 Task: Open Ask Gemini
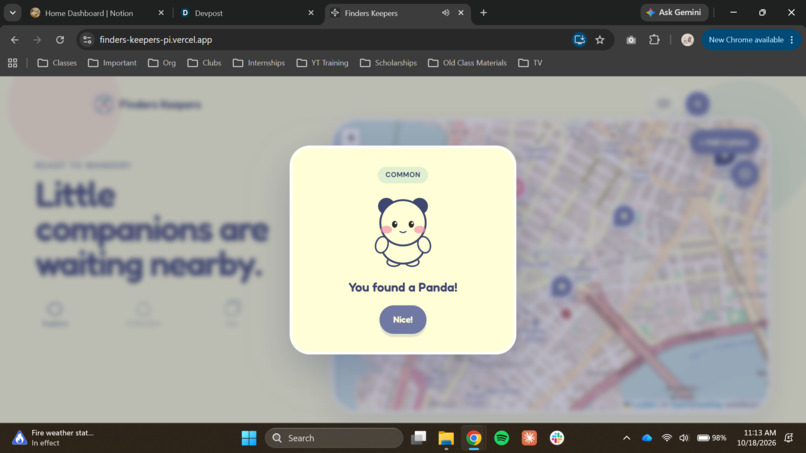coord(674,12)
